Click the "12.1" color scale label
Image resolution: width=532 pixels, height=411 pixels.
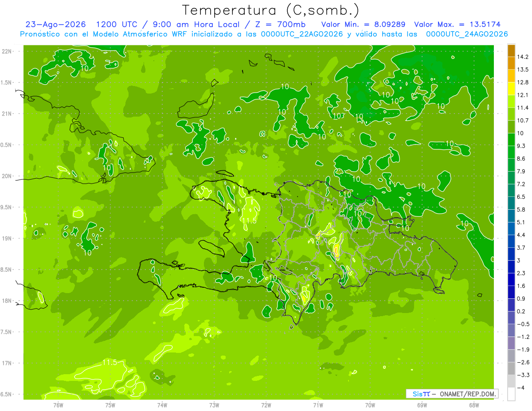pos(523,95)
